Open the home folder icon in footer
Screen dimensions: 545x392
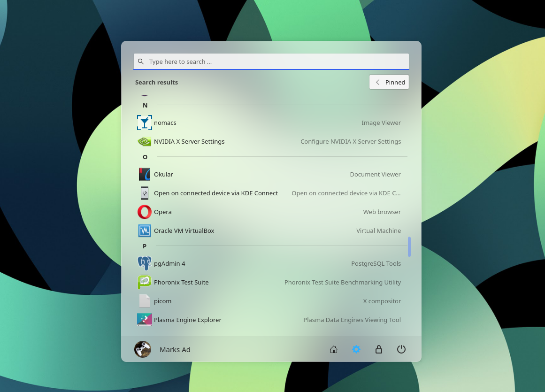tap(334, 350)
